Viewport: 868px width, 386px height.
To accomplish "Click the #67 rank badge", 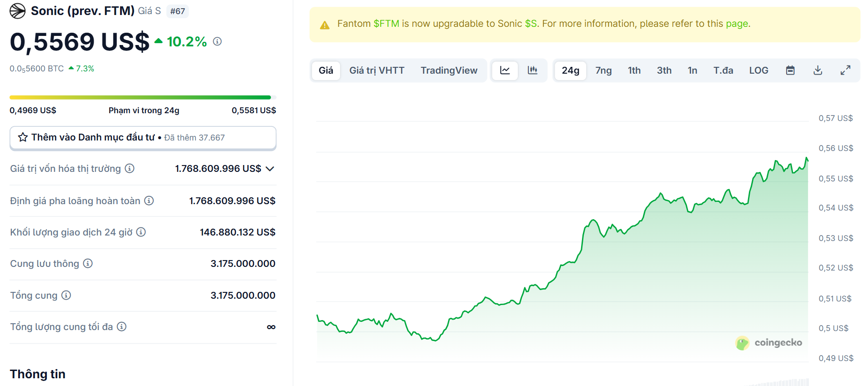I will click(x=178, y=11).
